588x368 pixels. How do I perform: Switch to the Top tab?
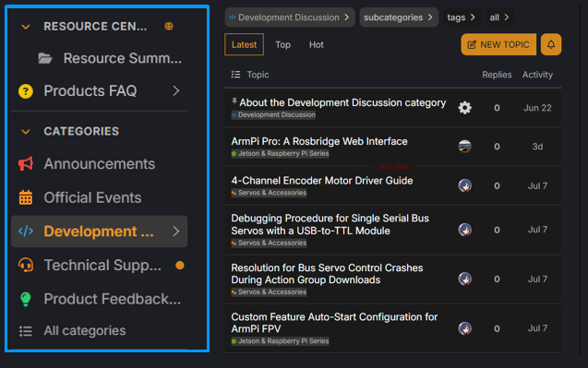pyautogui.click(x=282, y=44)
